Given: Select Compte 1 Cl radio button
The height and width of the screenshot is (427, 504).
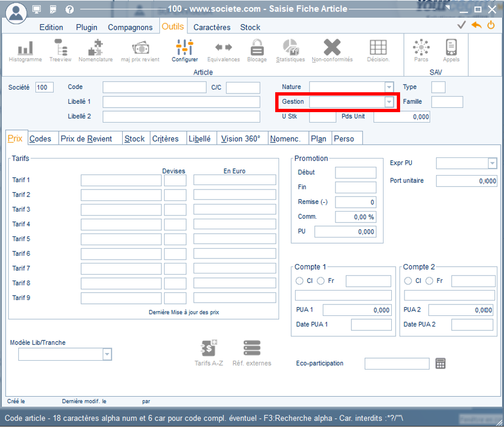Looking at the screenshot, I should click(x=300, y=281).
